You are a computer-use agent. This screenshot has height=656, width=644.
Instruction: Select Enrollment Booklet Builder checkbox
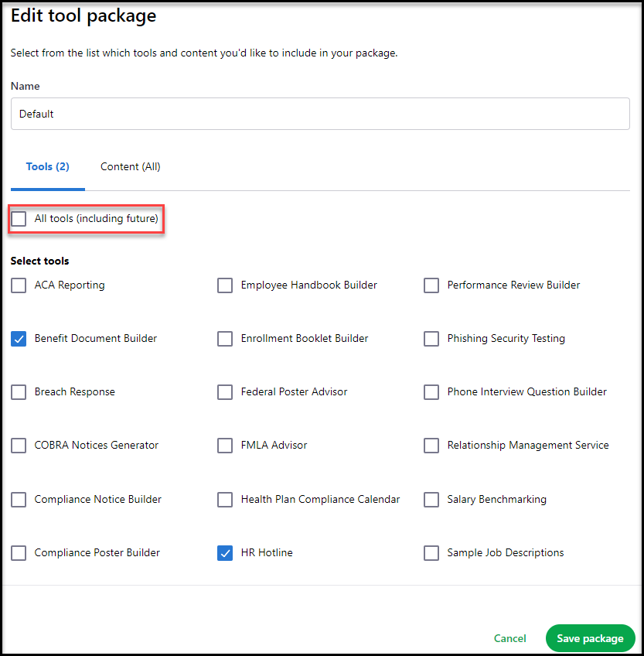tap(225, 339)
